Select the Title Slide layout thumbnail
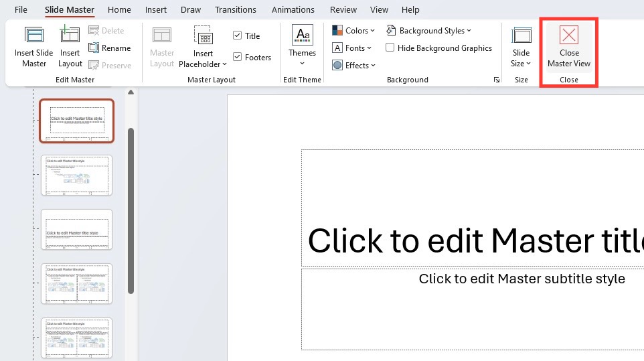The width and height of the screenshot is (644, 361). pos(77,121)
